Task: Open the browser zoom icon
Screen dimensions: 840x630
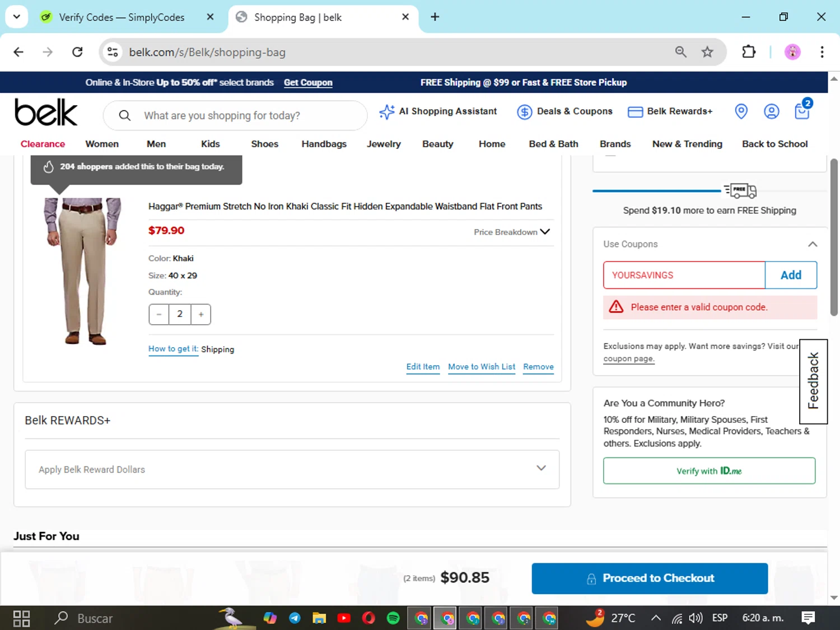Action: pos(681,52)
